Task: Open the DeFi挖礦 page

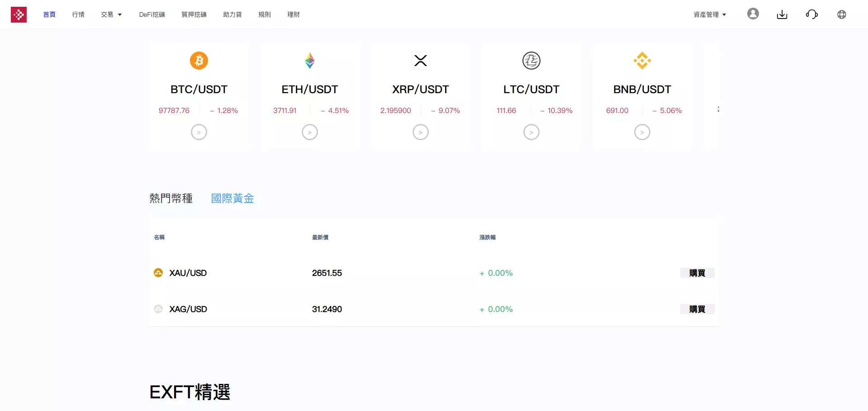Action: click(152, 14)
